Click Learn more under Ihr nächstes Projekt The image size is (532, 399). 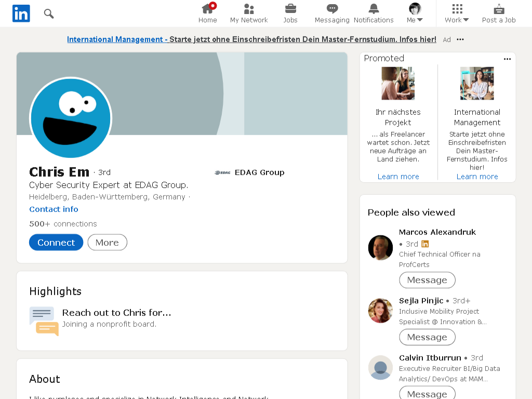point(398,177)
